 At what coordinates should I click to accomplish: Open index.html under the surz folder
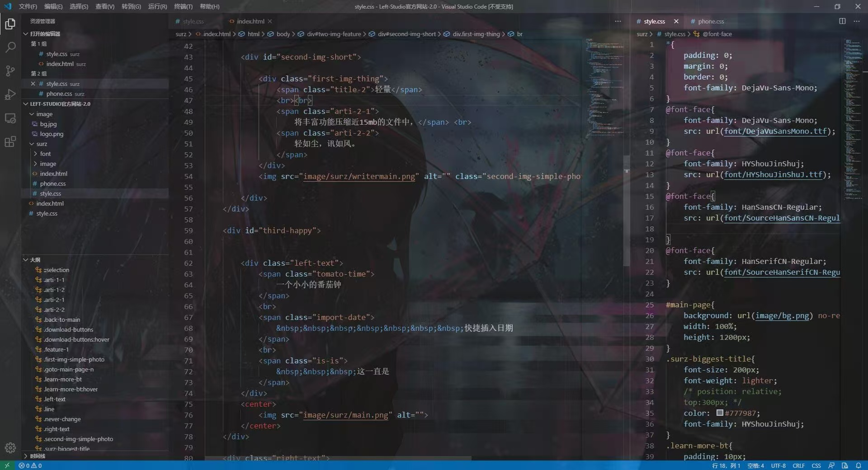click(95, 174)
